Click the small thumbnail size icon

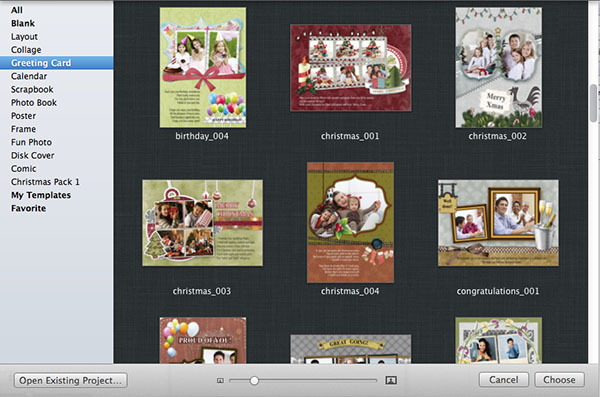pyautogui.click(x=220, y=381)
